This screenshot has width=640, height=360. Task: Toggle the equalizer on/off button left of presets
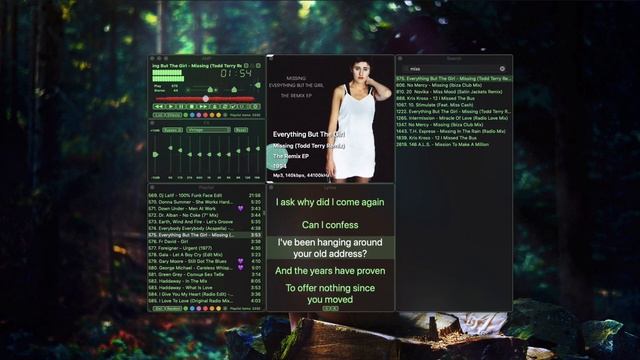(x=172, y=130)
